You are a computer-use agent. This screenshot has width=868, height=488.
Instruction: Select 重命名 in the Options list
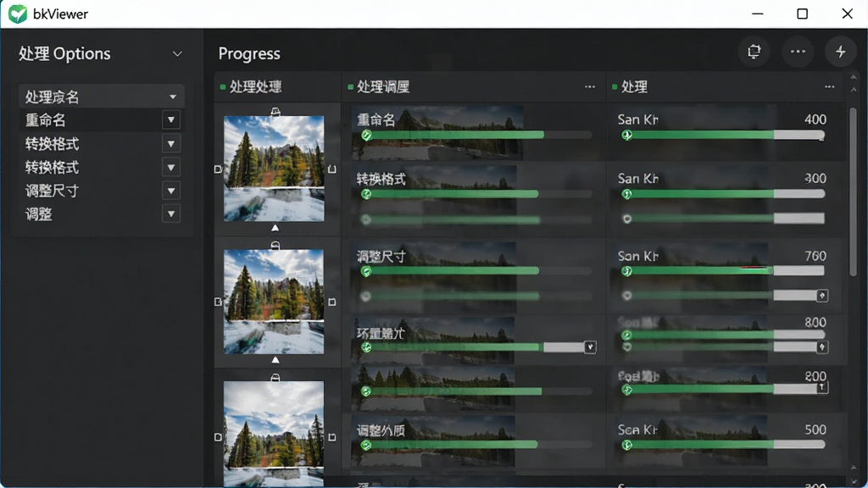[x=46, y=120]
